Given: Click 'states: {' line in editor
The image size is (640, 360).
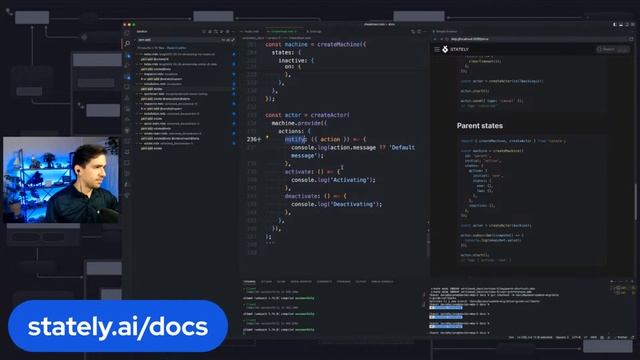Looking at the screenshot, I should [286, 53].
